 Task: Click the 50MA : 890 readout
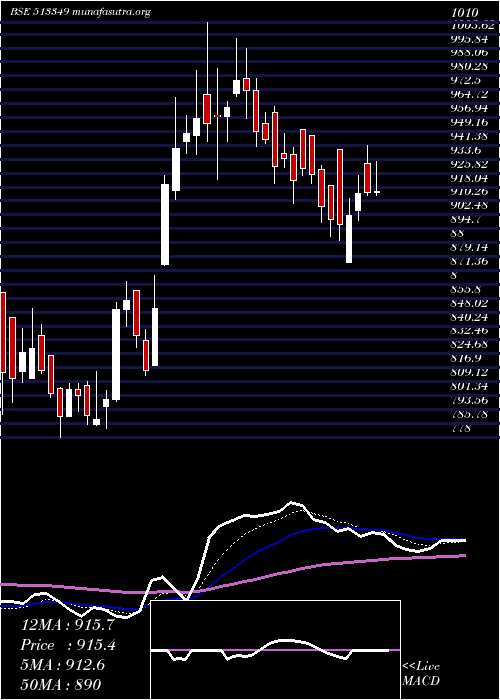61,684
